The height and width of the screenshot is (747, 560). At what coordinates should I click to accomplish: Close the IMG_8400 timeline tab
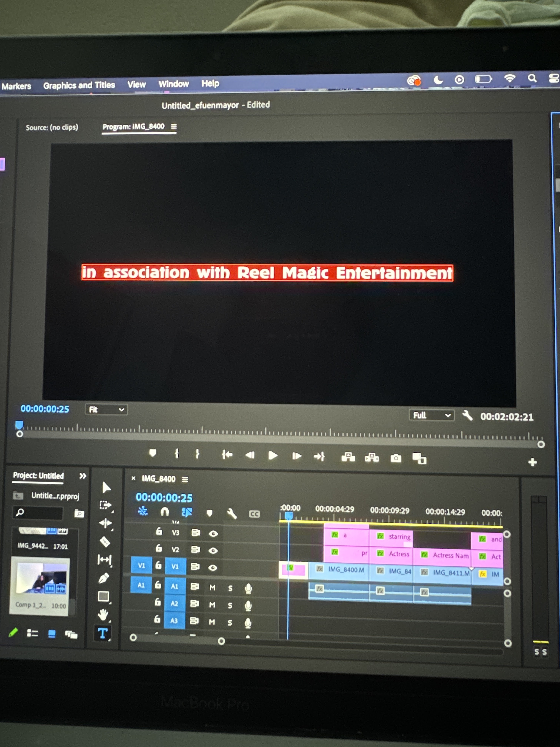[133, 478]
